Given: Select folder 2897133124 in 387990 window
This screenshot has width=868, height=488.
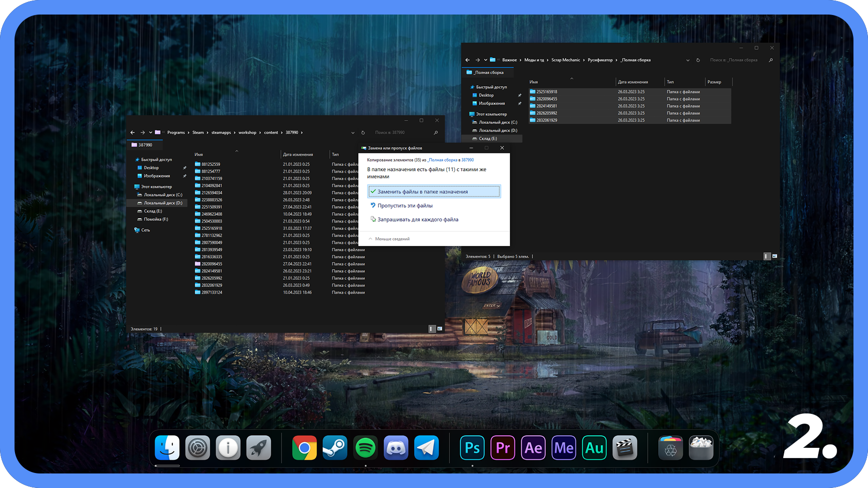Looking at the screenshot, I should pos(212,292).
